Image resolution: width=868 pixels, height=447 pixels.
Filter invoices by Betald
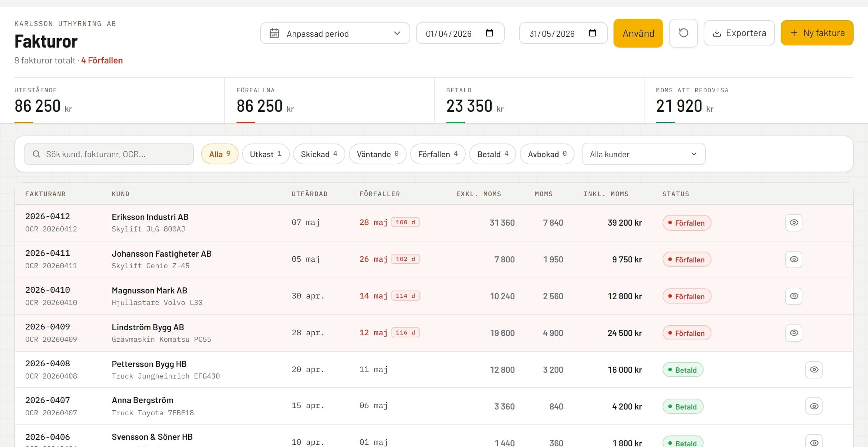pyautogui.click(x=492, y=154)
